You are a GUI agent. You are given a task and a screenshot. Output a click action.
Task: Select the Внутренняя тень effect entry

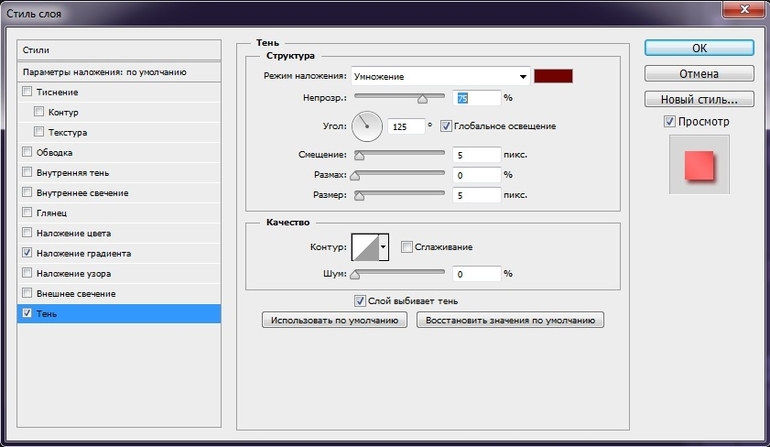coord(75,173)
